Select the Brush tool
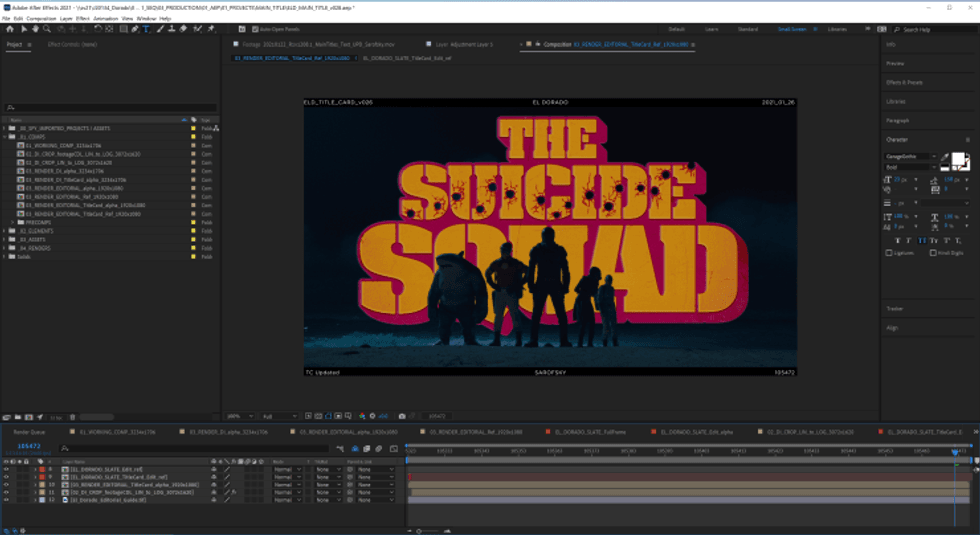 coord(161,29)
